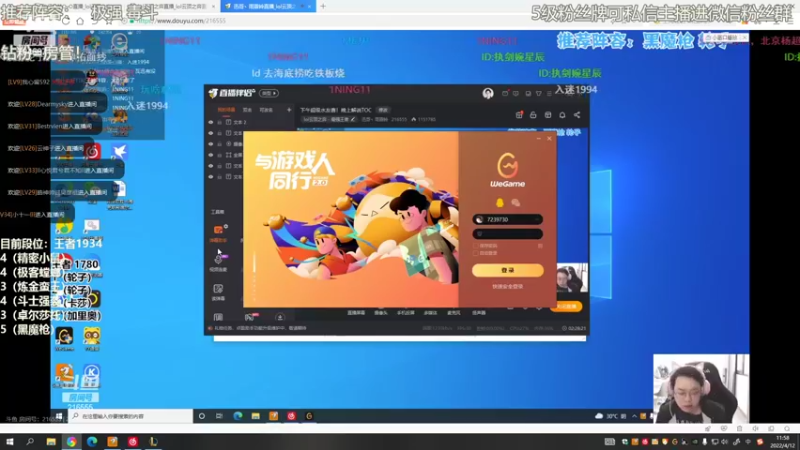Open WeGame icon on the streamed desktop taskbar

(309, 416)
